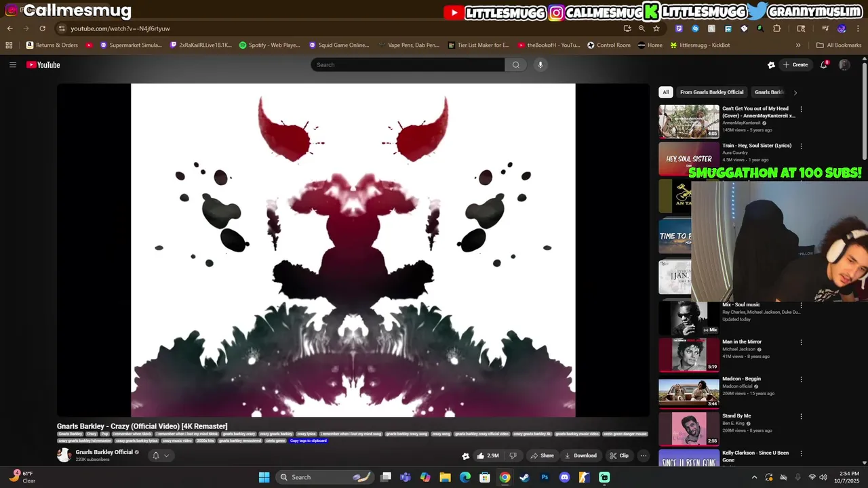The width and height of the screenshot is (868, 488).
Task: Open the All Bookmarks folder
Action: coord(839,45)
